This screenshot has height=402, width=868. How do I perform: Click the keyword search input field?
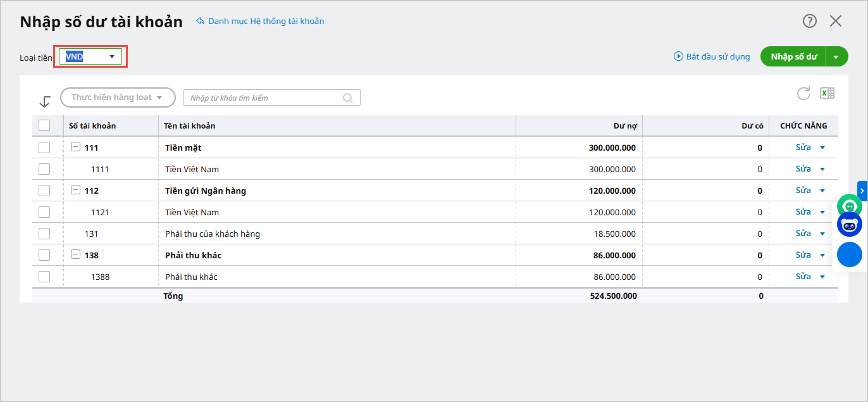(264, 97)
